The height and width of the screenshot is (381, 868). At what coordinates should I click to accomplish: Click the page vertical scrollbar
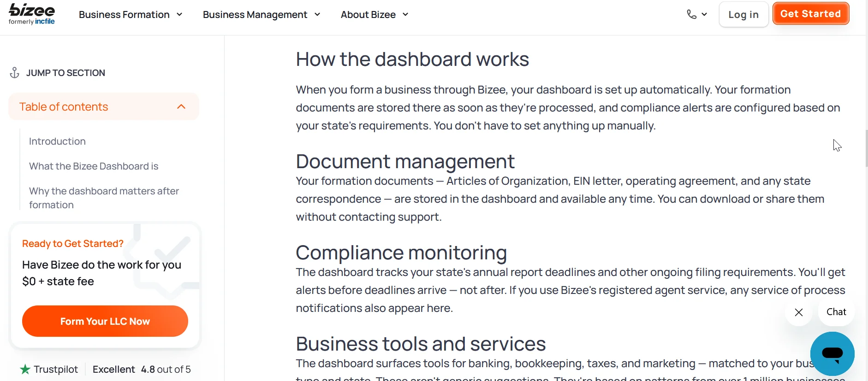[867, 148]
